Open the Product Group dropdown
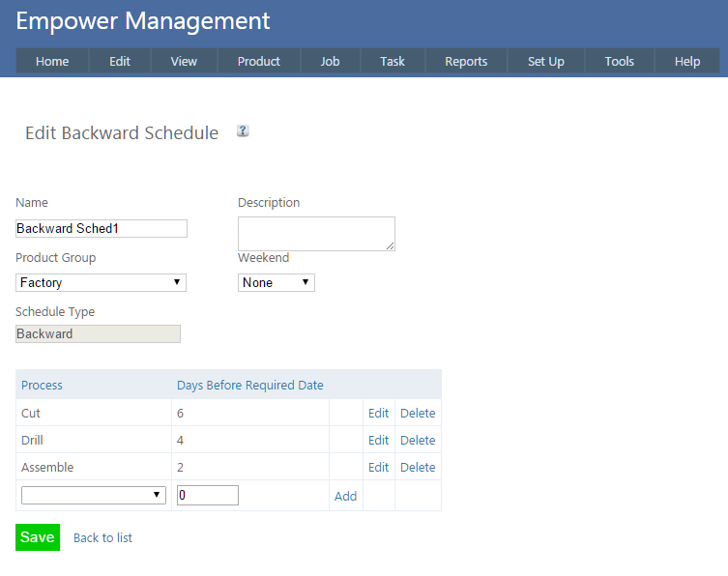This screenshot has height=576, width=728. pos(101,282)
